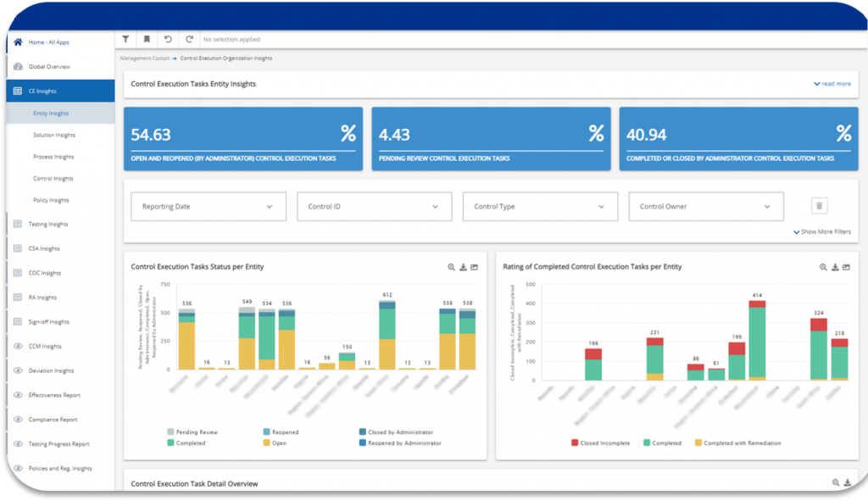Open the filter tool in the top toolbar
The width and height of the screenshot is (868, 501).
pyautogui.click(x=125, y=38)
